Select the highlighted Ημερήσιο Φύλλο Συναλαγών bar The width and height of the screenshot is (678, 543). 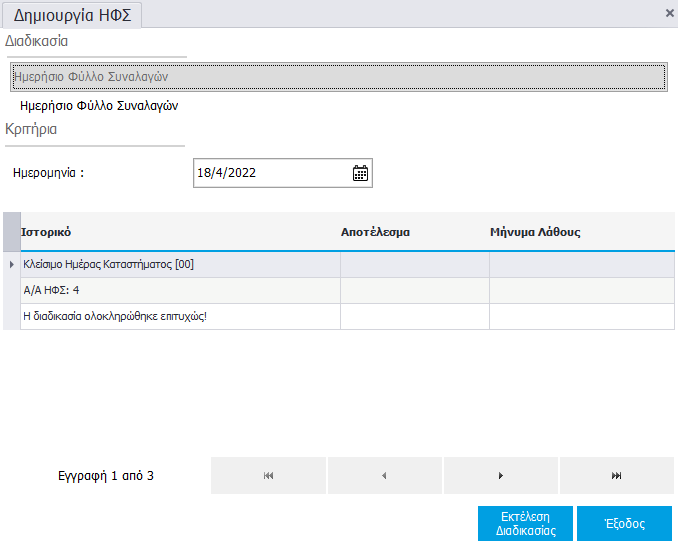click(338, 76)
